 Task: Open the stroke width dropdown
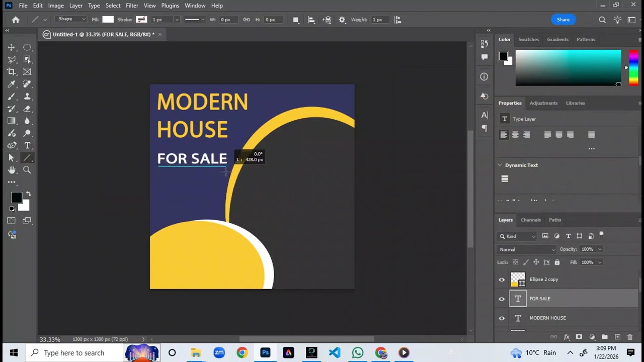click(176, 20)
